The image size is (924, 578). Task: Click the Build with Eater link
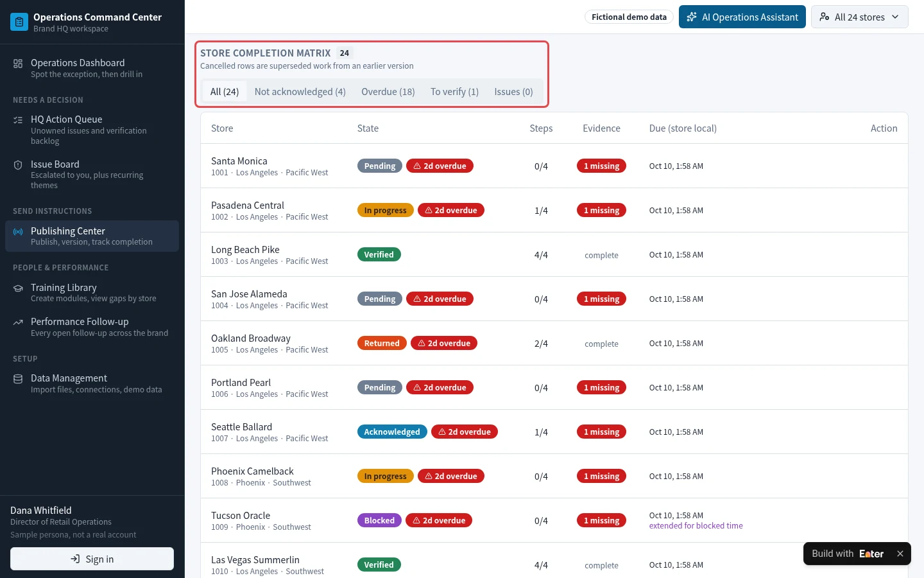click(x=848, y=554)
